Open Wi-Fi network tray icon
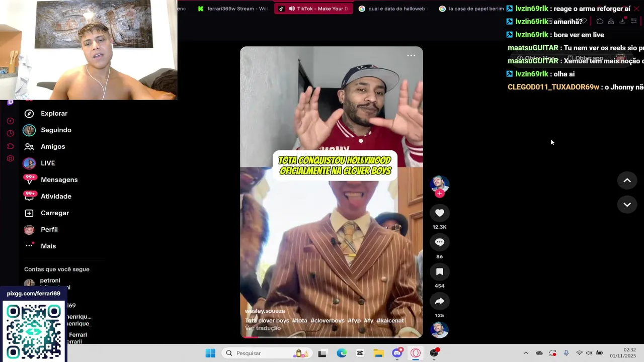This screenshot has height=362, width=644. 579,353
